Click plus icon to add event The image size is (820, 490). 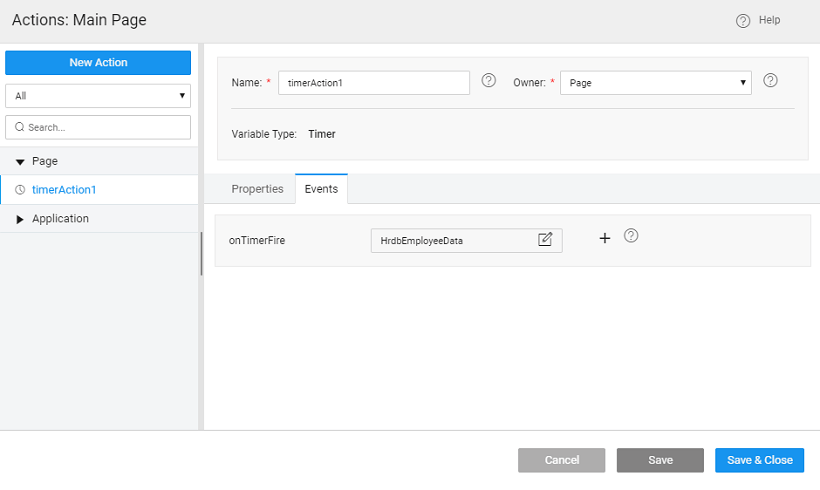tap(604, 238)
